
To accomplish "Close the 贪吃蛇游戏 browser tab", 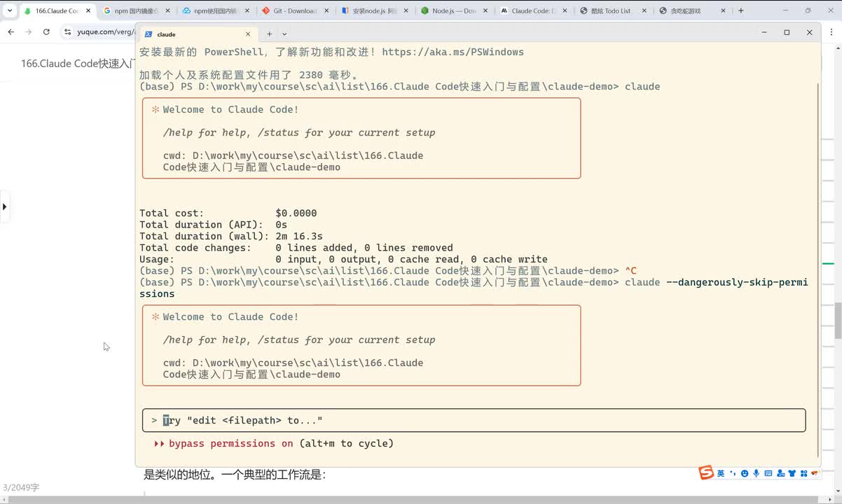I will [x=722, y=11].
